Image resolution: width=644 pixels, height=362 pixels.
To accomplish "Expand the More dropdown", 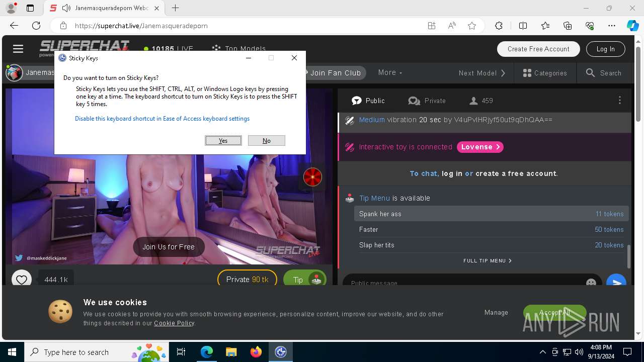I will (x=390, y=72).
